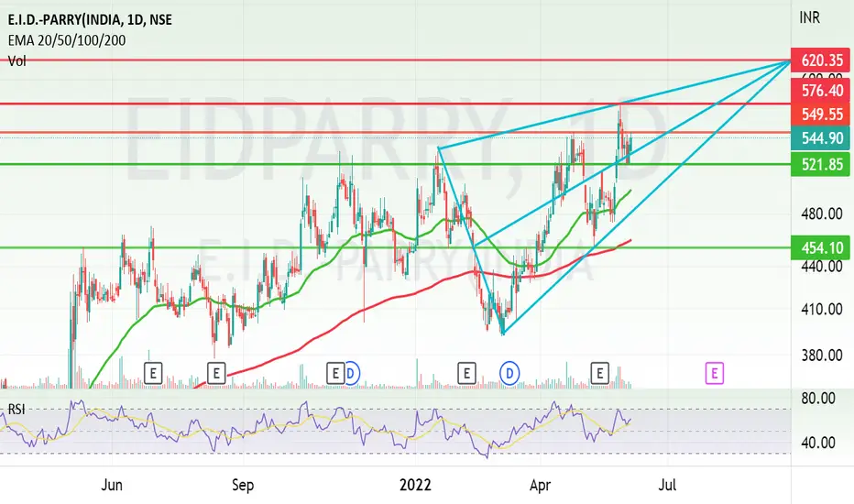Click the E earnings marker below the April-May candles
This screenshot has height=504, width=854.
(x=599, y=373)
